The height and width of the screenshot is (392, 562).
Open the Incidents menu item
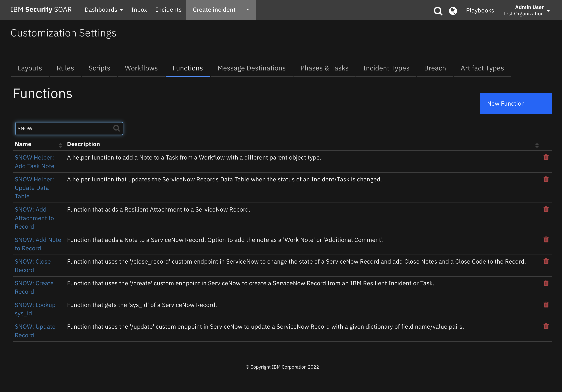click(x=168, y=10)
